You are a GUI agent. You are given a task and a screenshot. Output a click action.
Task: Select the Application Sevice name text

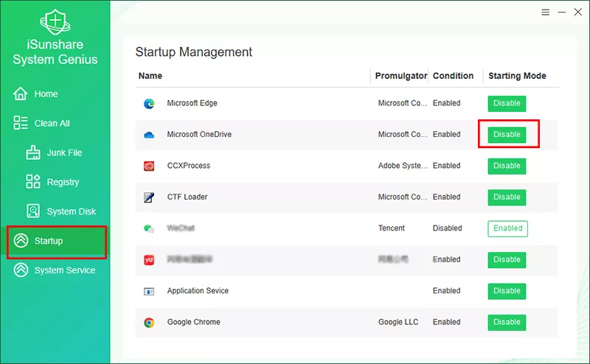pyautogui.click(x=198, y=290)
